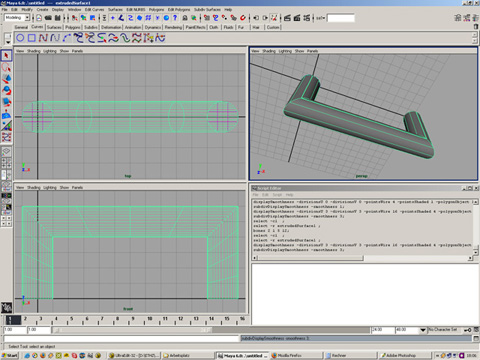
Task: Click the time slider range bar
Action: (x=133, y=330)
